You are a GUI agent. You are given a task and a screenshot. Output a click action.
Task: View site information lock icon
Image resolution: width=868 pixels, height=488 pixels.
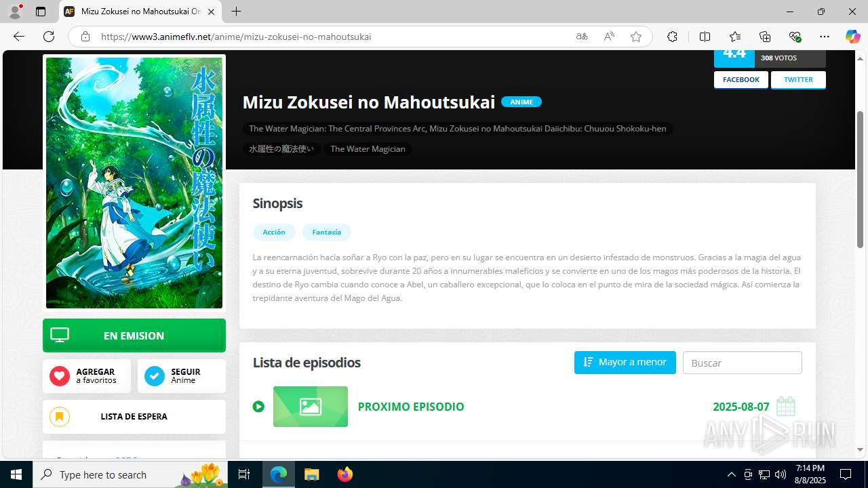85,37
